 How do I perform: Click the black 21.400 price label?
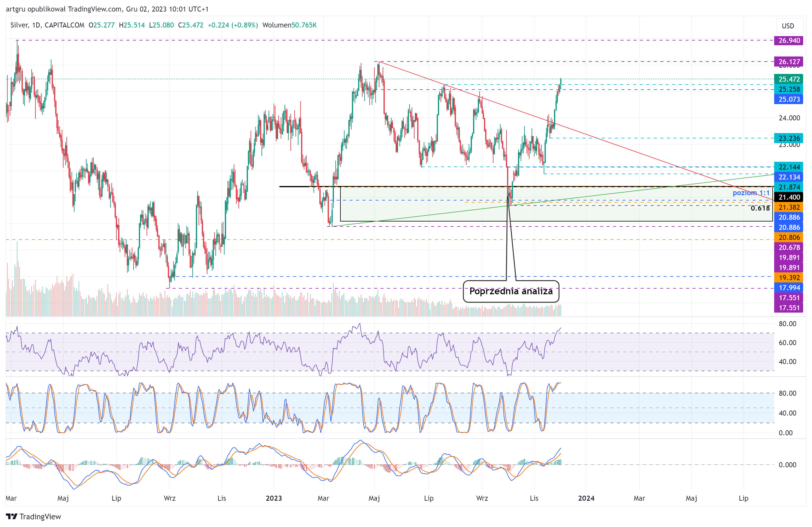[789, 197]
